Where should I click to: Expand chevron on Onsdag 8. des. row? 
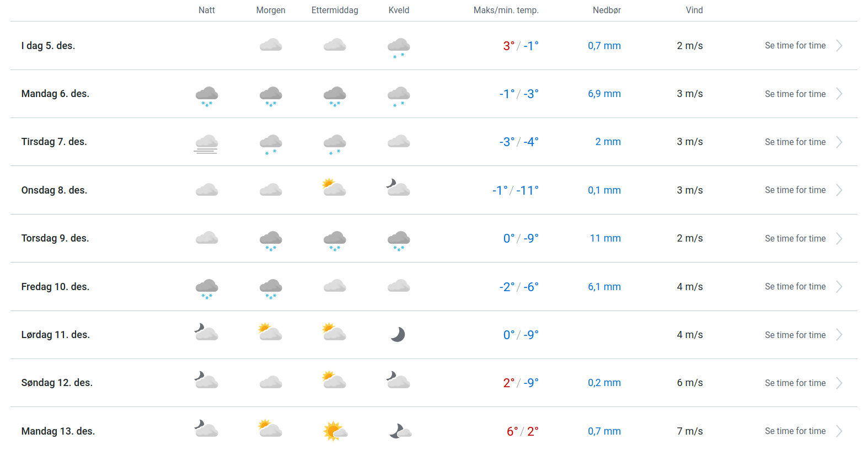click(839, 190)
